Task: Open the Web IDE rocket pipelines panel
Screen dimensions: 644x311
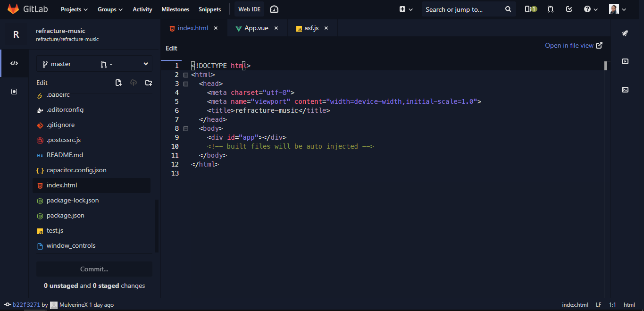Action: click(625, 33)
